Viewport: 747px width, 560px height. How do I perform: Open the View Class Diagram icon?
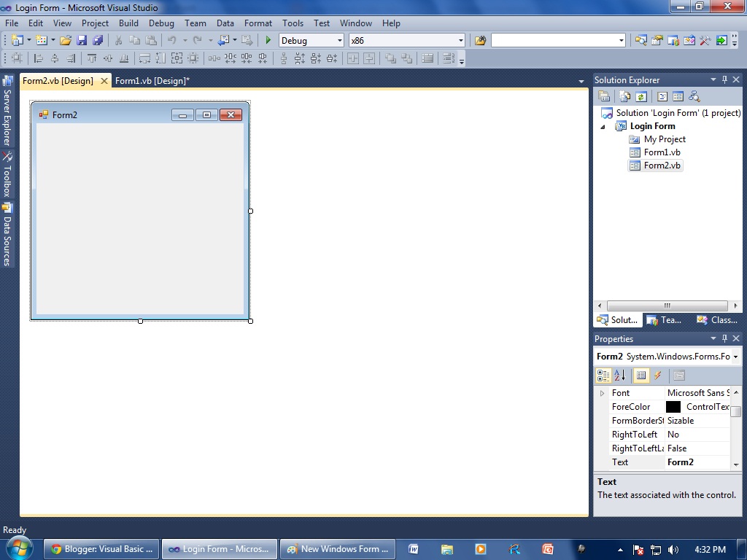point(694,96)
